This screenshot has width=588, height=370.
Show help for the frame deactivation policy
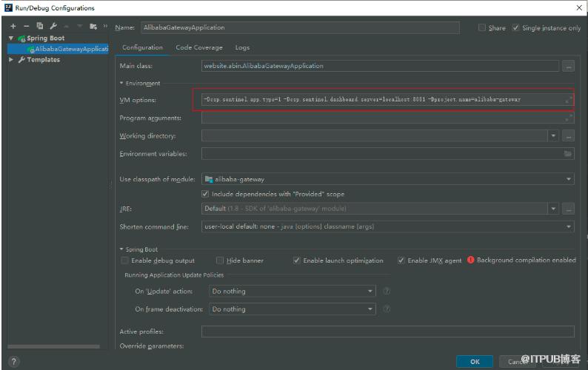tap(387, 309)
